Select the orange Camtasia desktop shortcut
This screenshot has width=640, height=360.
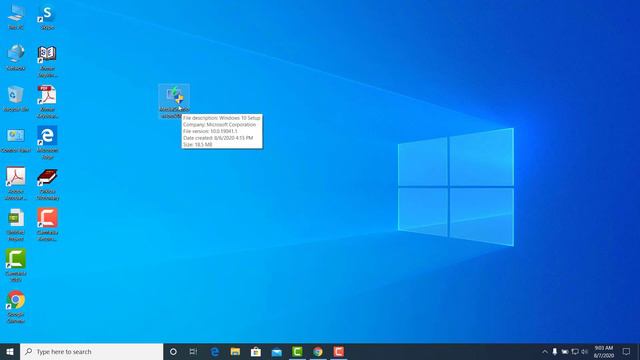tap(47, 224)
